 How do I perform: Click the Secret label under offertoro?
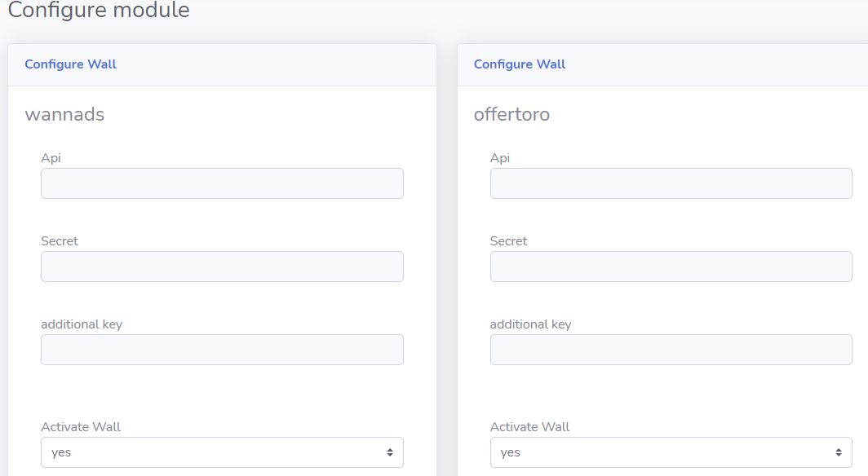point(508,241)
